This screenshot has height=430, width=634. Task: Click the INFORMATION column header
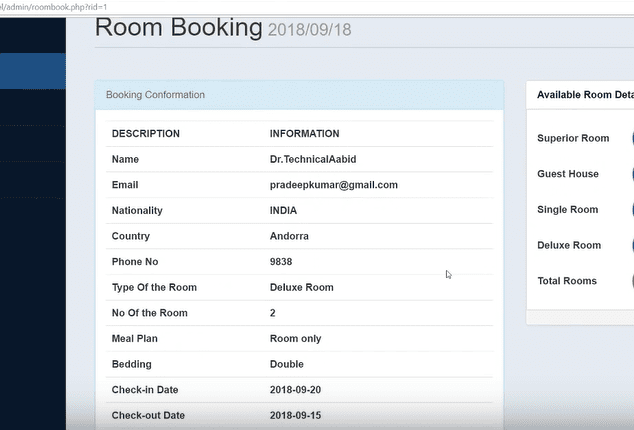click(304, 134)
